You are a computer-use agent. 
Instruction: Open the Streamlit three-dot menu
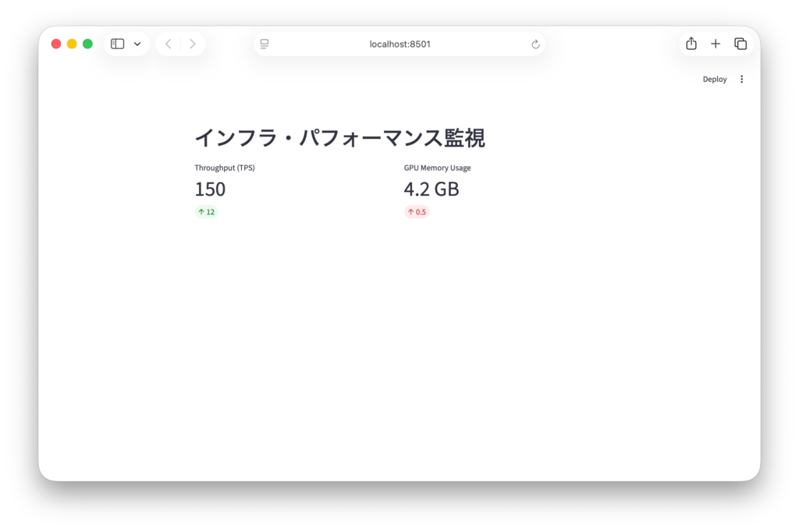coord(741,80)
